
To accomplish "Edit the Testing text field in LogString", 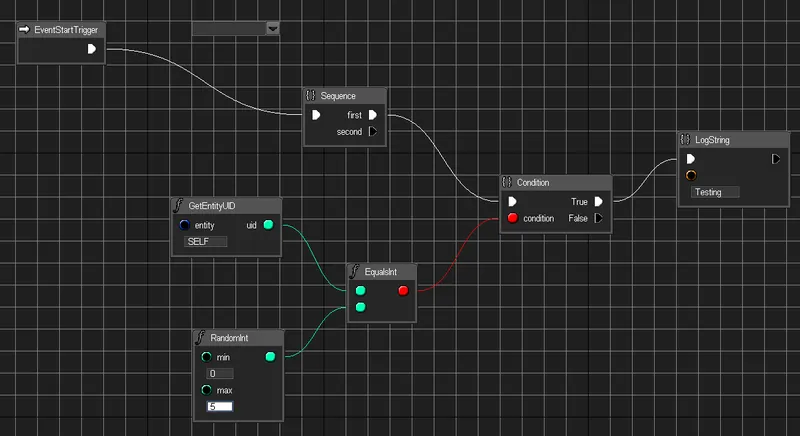I will coord(715,192).
